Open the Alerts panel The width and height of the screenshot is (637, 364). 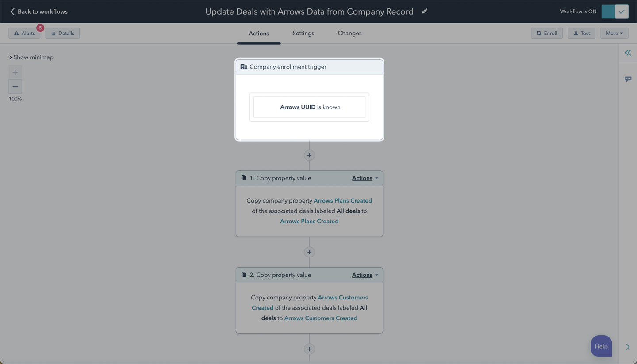point(24,33)
